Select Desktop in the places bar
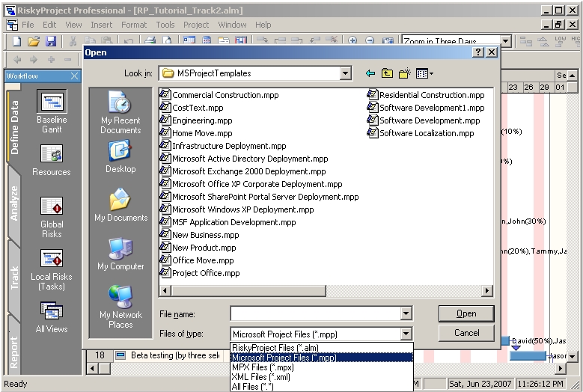 coord(120,156)
